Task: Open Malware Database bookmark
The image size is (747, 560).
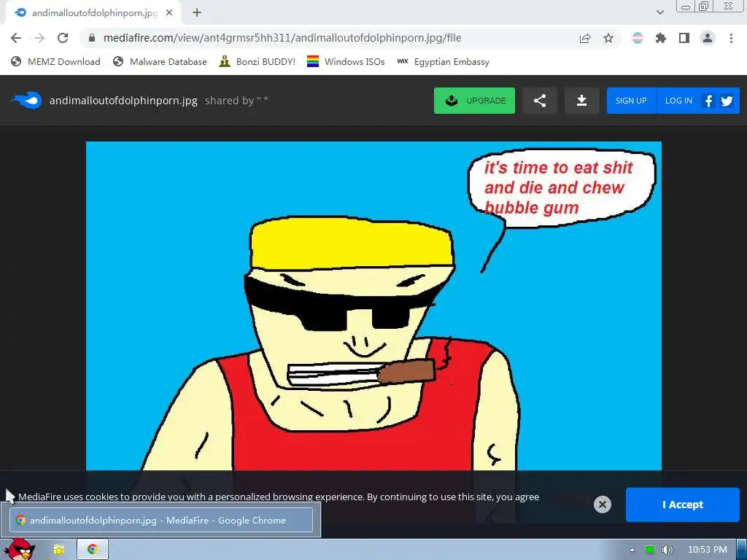Action: (x=160, y=62)
